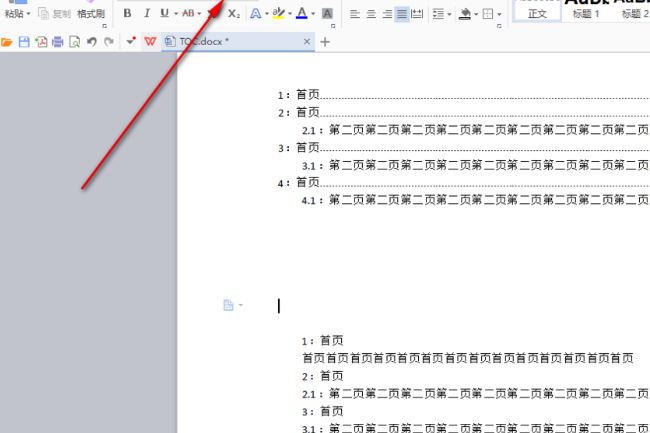Toggle underline formatting

(165, 14)
